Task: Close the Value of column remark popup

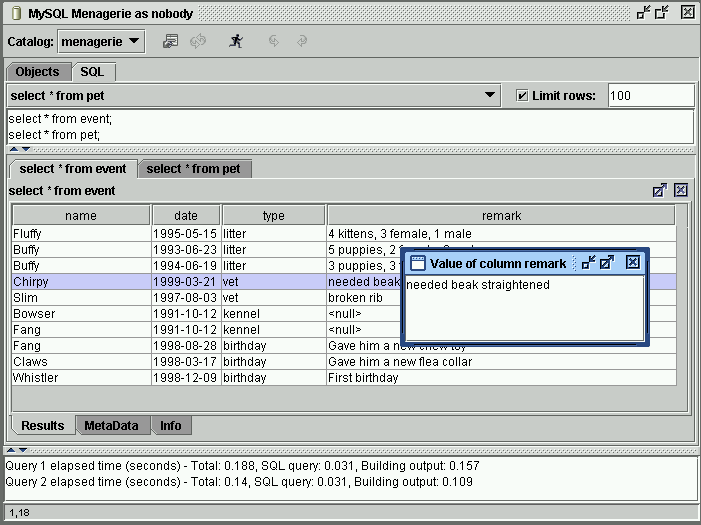Action: click(632, 263)
